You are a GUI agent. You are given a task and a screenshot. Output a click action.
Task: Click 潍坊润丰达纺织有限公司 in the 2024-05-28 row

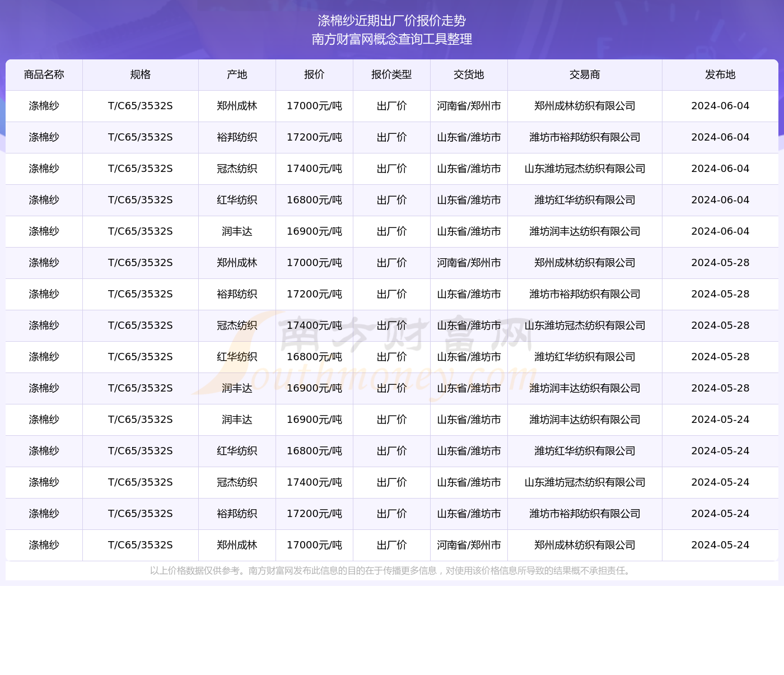click(585, 388)
